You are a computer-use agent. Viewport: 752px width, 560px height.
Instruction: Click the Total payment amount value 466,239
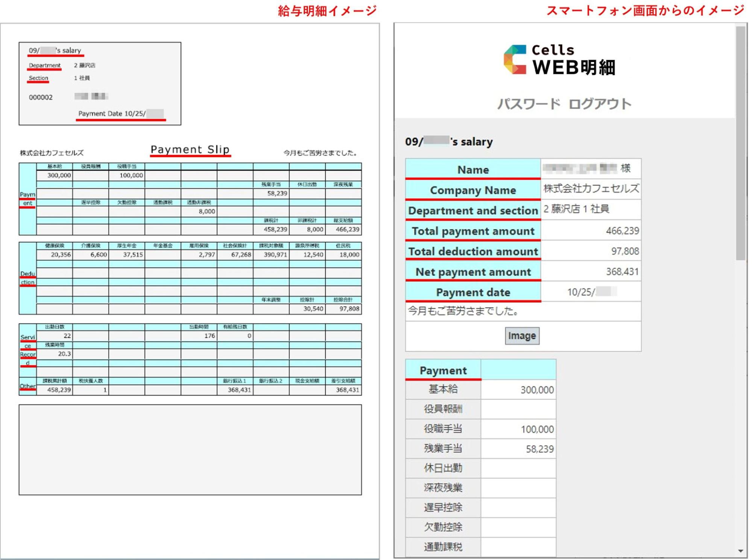[x=622, y=231]
